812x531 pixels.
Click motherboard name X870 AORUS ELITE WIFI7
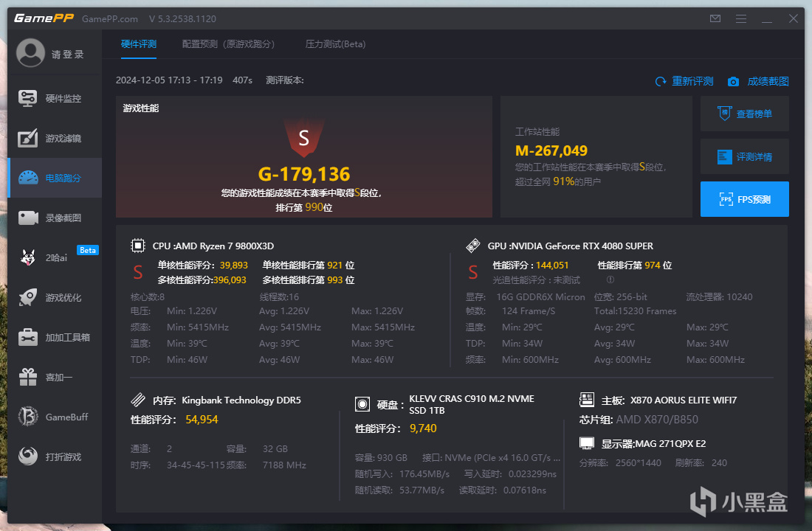pyautogui.click(x=684, y=400)
